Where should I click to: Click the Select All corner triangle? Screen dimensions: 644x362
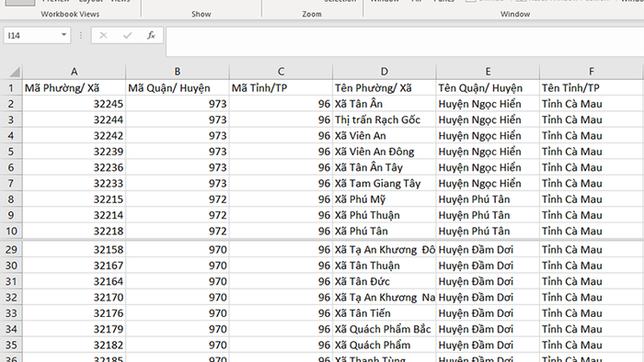click(x=11, y=72)
